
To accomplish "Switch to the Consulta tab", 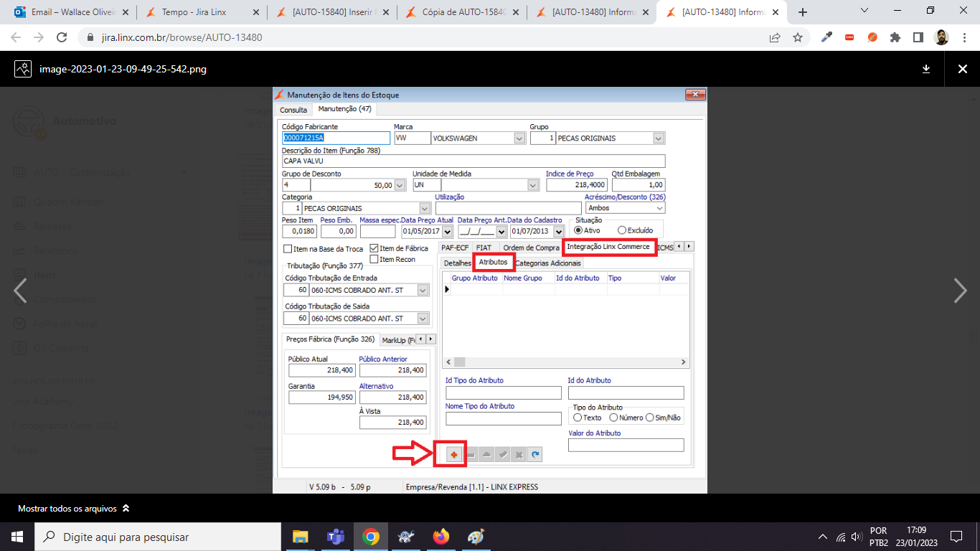I will 293,110.
